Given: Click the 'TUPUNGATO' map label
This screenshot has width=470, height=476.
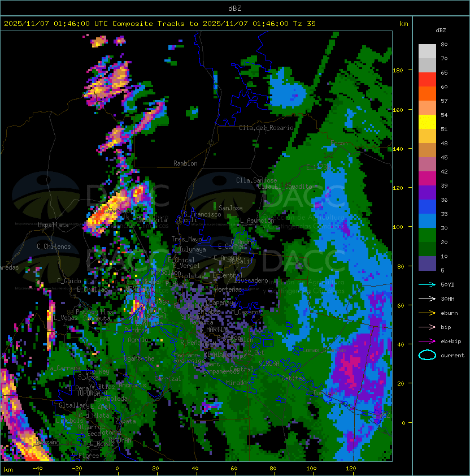Looking at the screenshot, I should [92, 393].
